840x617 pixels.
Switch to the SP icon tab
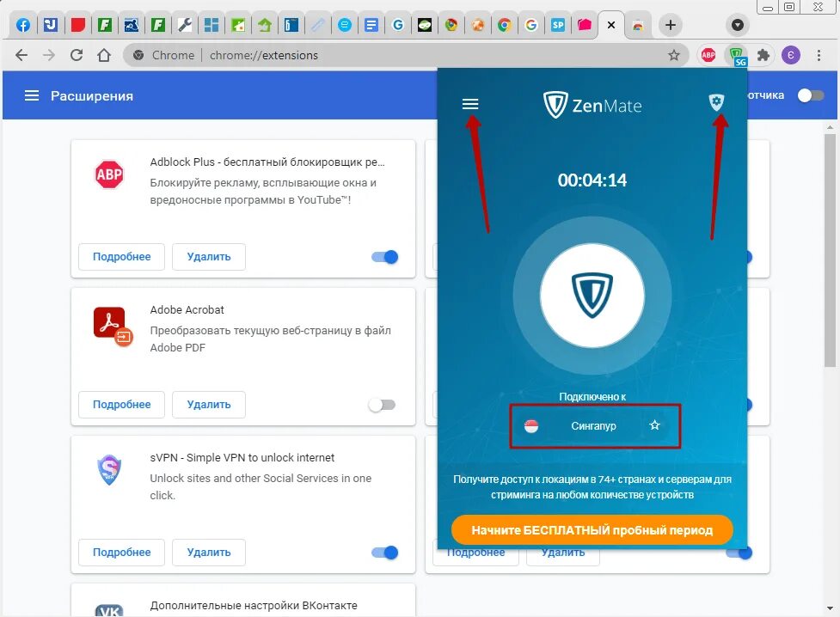click(558, 25)
